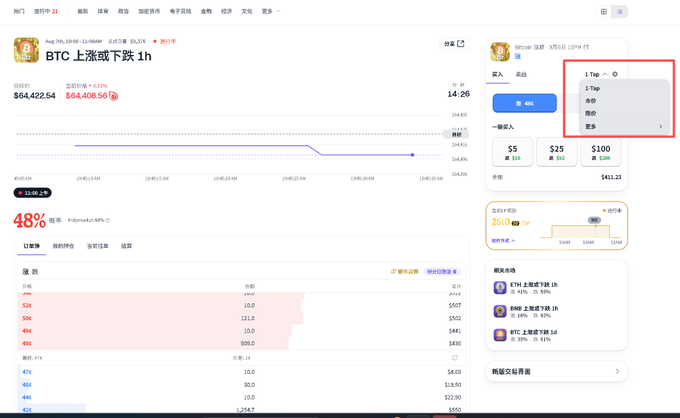Open 金融 category in top navigation
Viewport: 680px width, 418px height.
[206, 11]
